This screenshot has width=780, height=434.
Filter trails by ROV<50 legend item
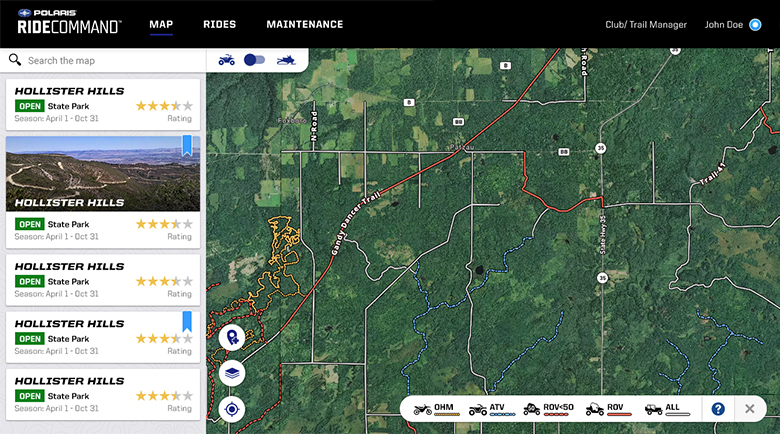pyautogui.click(x=548, y=409)
